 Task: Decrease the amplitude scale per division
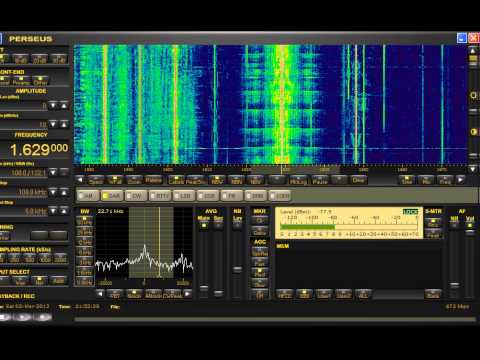(53, 124)
